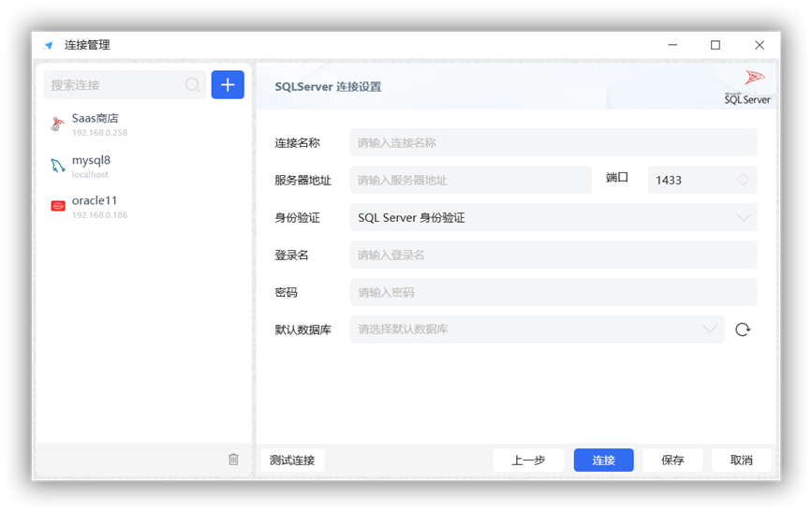
Task: Click the SQL Server logo in header
Action: (x=747, y=87)
